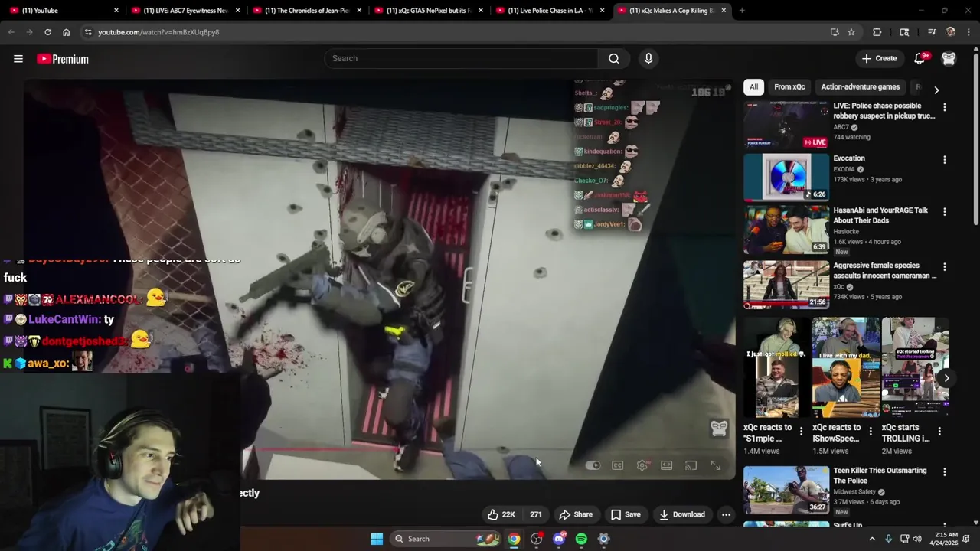Switch to Live Police Chase in LA tab
Image resolution: width=980 pixels, height=551 pixels.
click(550, 11)
